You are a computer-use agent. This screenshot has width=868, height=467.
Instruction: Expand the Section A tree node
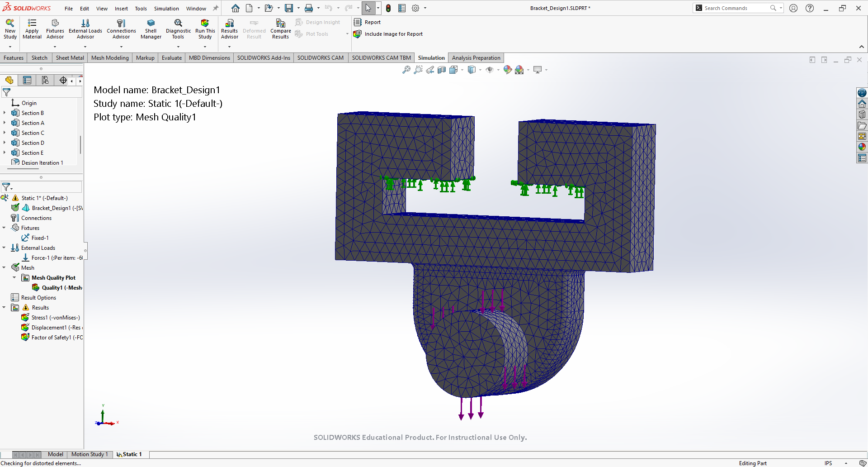(5, 123)
